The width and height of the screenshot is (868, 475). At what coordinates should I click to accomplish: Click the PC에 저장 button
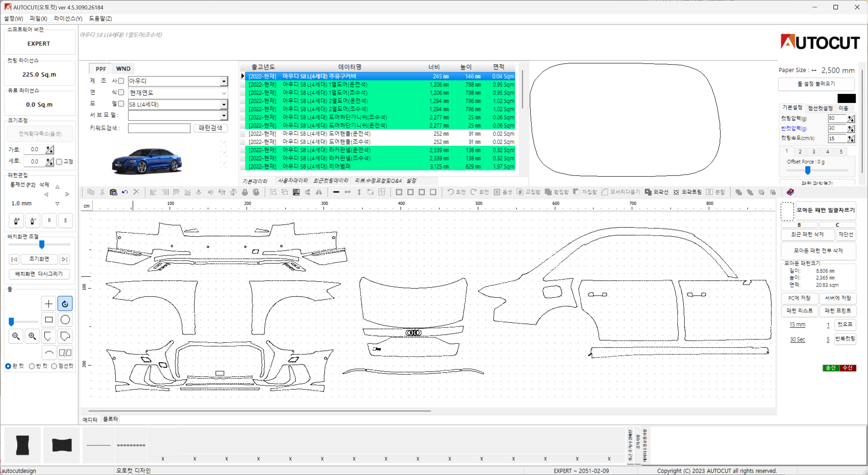[799, 298]
